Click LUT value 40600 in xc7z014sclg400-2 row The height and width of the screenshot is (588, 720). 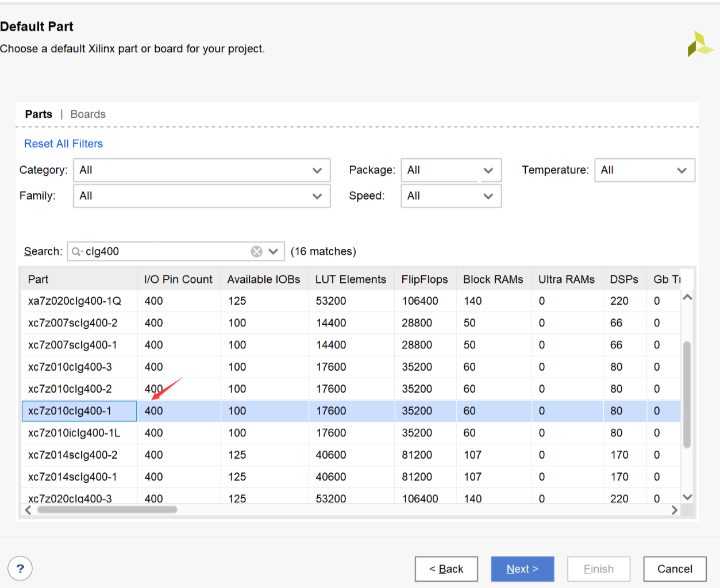[x=331, y=455]
